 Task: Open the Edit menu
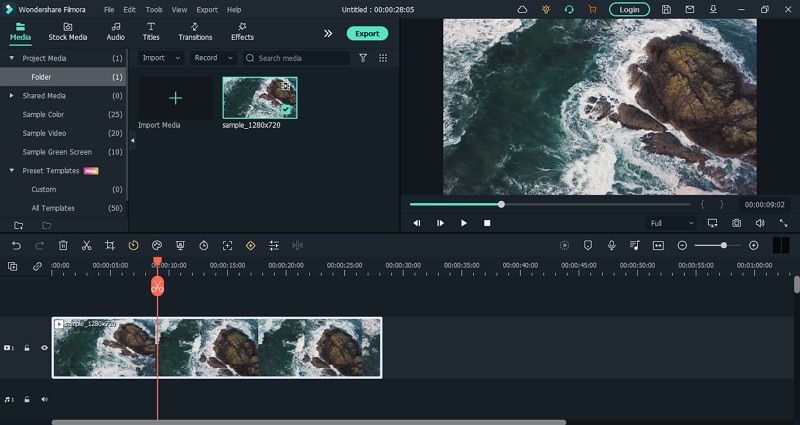(x=130, y=10)
